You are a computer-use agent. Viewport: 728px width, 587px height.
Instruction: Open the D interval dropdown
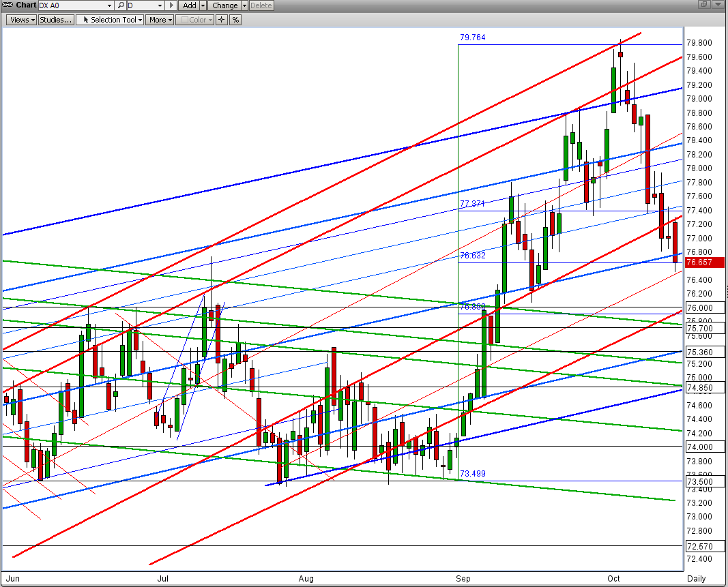tap(160, 5)
